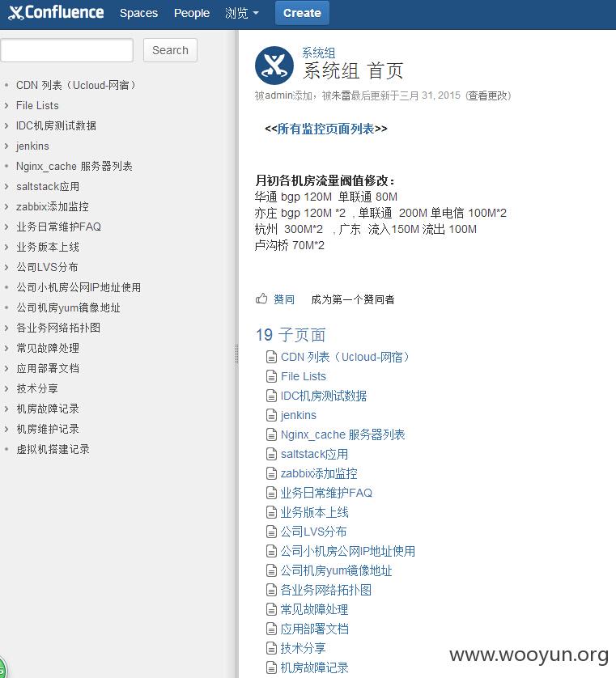Click the 19 子页面 heading
This screenshot has height=678, width=616.
tap(291, 335)
